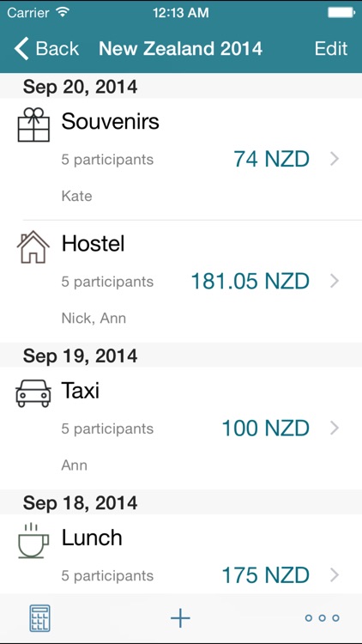The width and height of the screenshot is (362, 644).
Task: Tap the Sep 19, 2014 section header
Action: (x=80, y=355)
